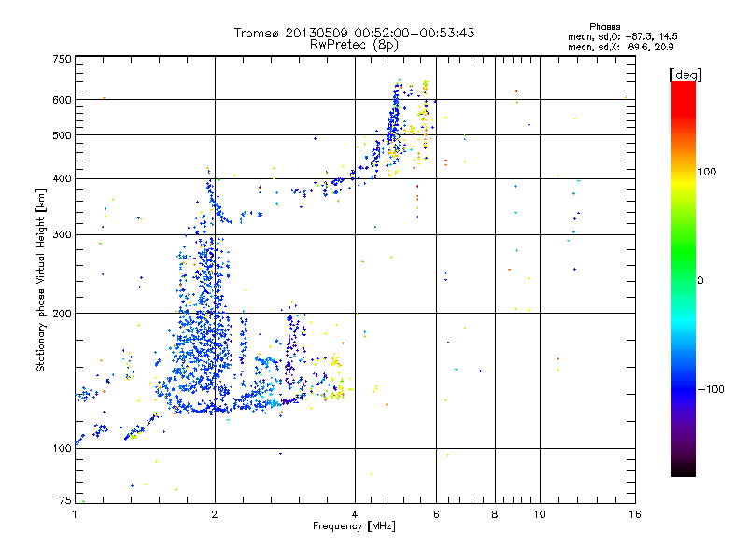Click the '[deg]' colorbar unit label
This screenshot has width=747, height=560.
pyautogui.click(x=685, y=75)
